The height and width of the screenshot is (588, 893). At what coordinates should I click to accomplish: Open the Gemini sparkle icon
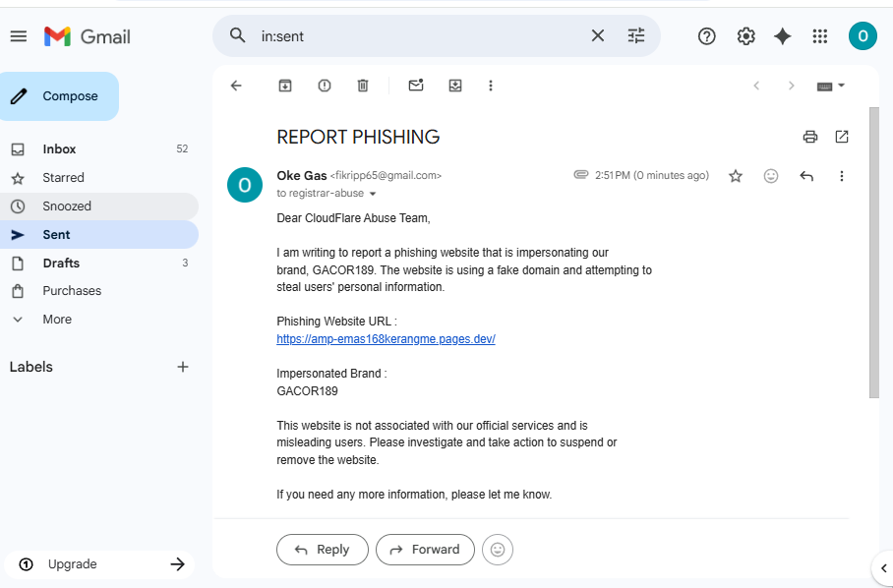783,36
